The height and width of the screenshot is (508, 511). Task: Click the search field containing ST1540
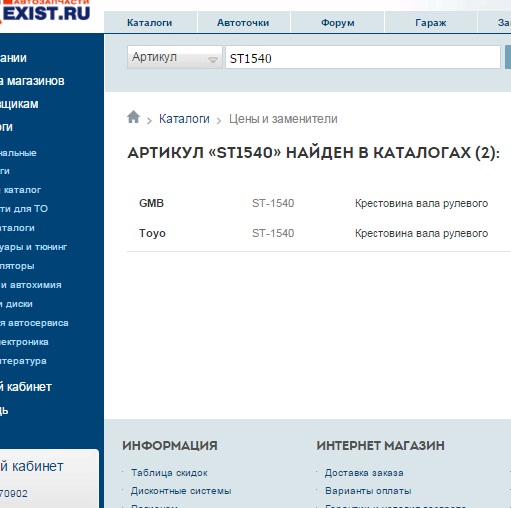click(x=363, y=58)
